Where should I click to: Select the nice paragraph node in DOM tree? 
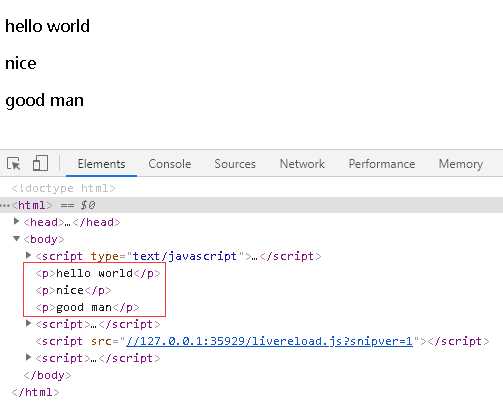click(73, 290)
